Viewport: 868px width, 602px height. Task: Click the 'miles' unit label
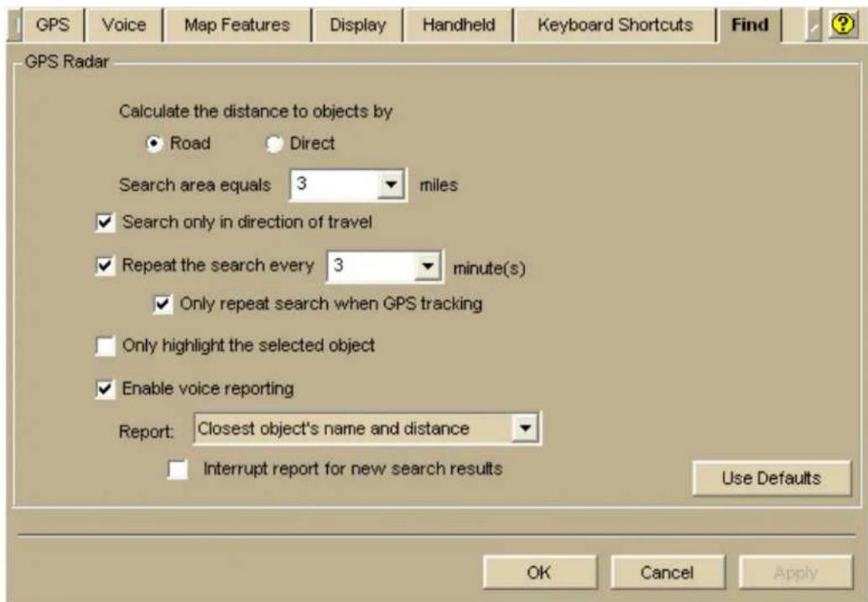pyautogui.click(x=439, y=185)
